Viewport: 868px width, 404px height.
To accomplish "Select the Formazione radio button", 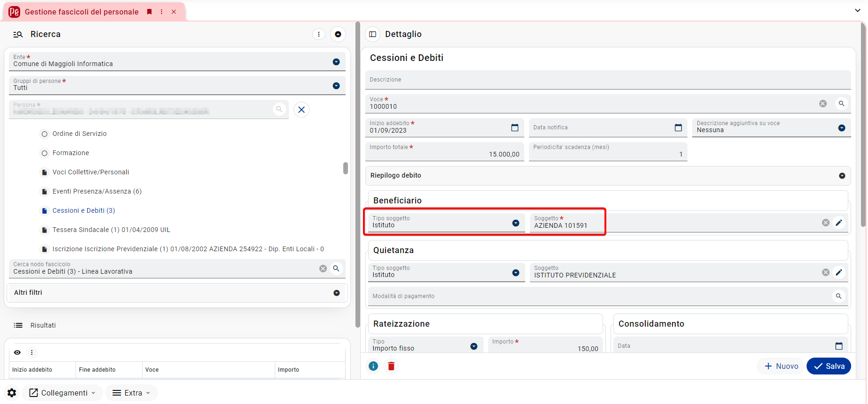I will [45, 153].
